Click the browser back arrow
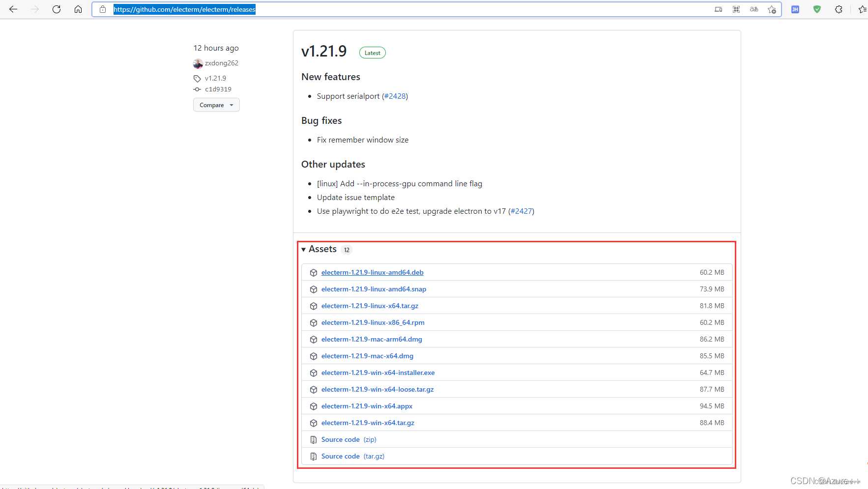 (x=13, y=9)
